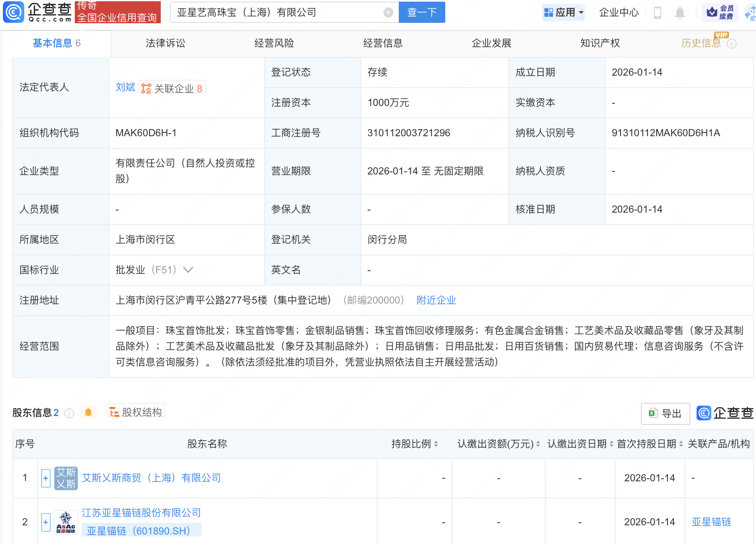The height and width of the screenshot is (544, 756).
Task: Show shareholder info tooltip icon
Action: [x=69, y=413]
